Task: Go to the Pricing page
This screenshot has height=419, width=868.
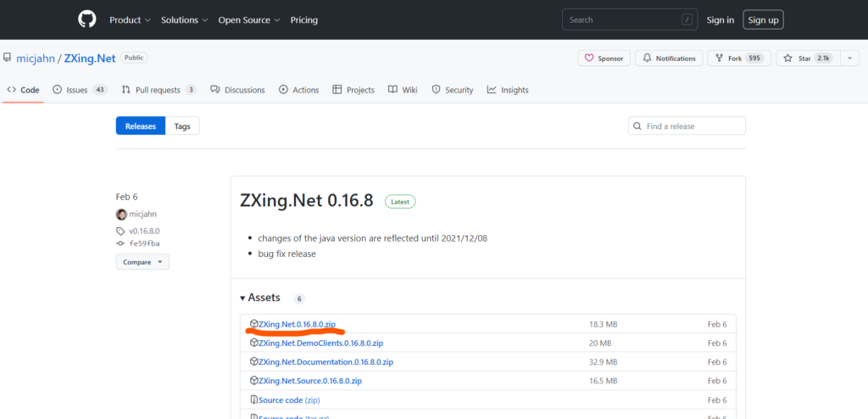Action: pyautogui.click(x=304, y=20)
